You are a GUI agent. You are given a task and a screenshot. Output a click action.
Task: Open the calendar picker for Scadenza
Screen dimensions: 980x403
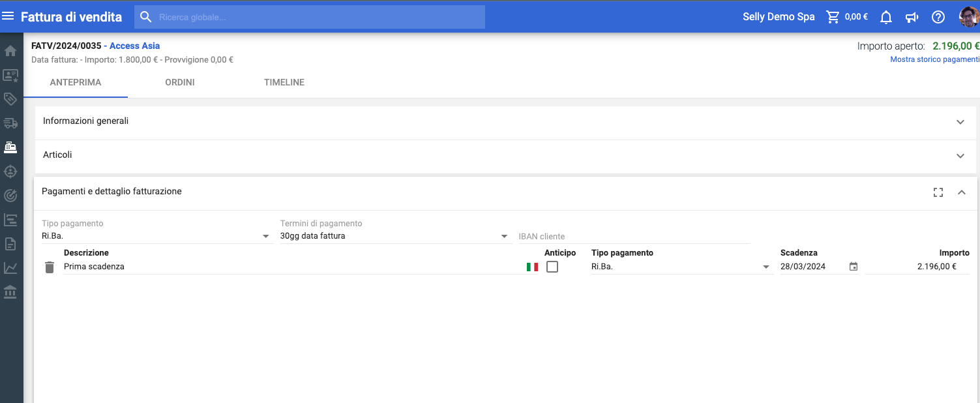pyautogui.click(x=854, y=267)
